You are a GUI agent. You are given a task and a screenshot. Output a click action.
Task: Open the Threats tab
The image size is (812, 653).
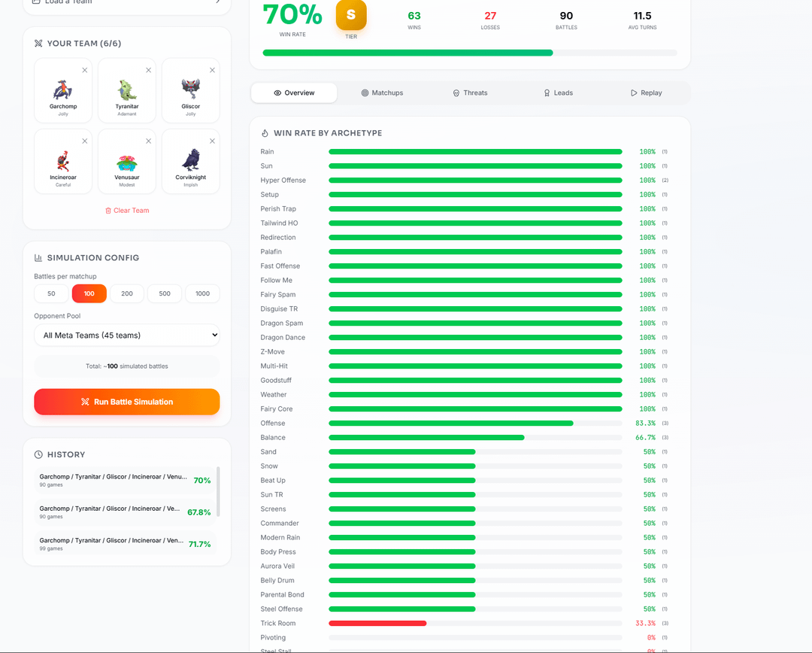(470, 93)
